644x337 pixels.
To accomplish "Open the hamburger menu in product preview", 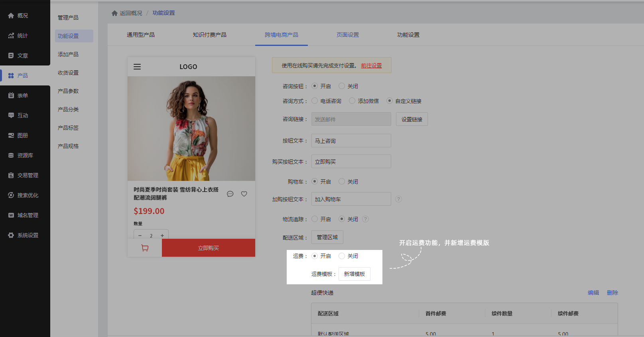I will pyautogui.click(x=137, y=67).
